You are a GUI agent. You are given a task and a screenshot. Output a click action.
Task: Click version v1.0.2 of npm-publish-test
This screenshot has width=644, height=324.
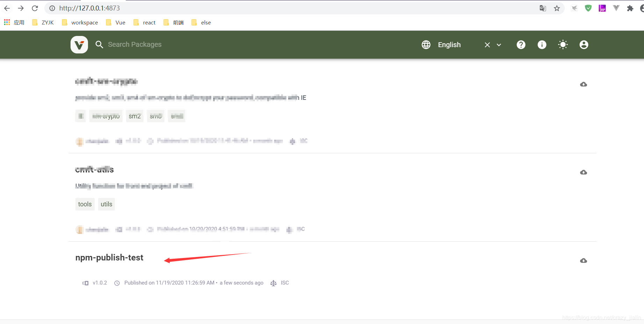point(100,283)
